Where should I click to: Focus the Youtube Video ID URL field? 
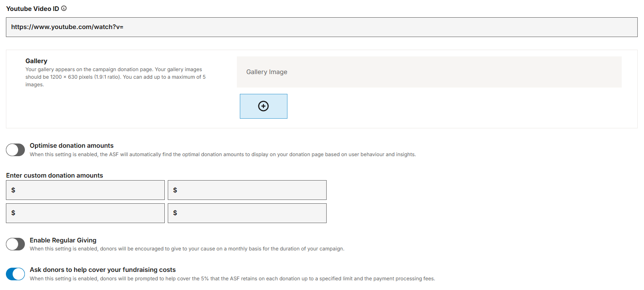pos(321,27)
